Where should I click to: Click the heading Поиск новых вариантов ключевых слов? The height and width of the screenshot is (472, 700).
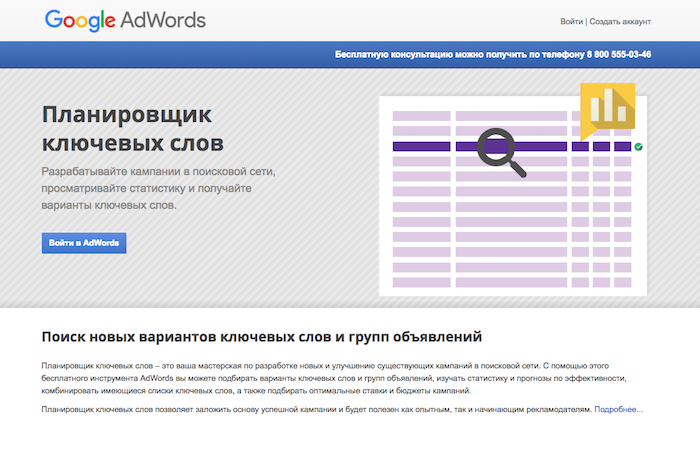pyautogui.click(x=262, y=336)
